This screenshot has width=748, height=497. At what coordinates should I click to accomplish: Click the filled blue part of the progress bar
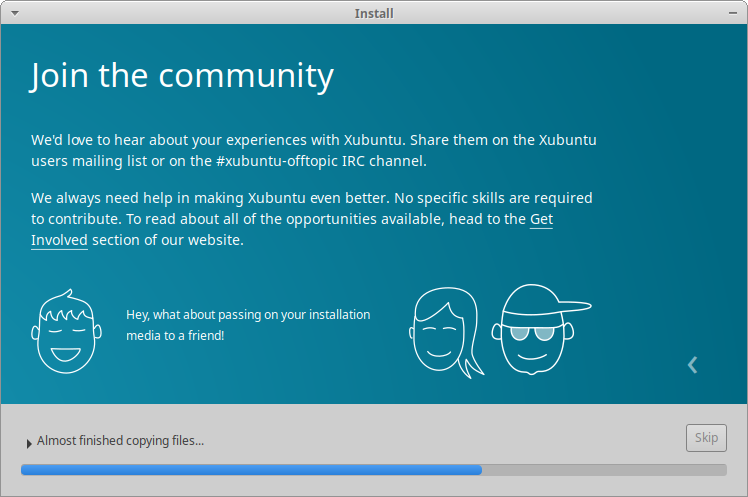250,469
